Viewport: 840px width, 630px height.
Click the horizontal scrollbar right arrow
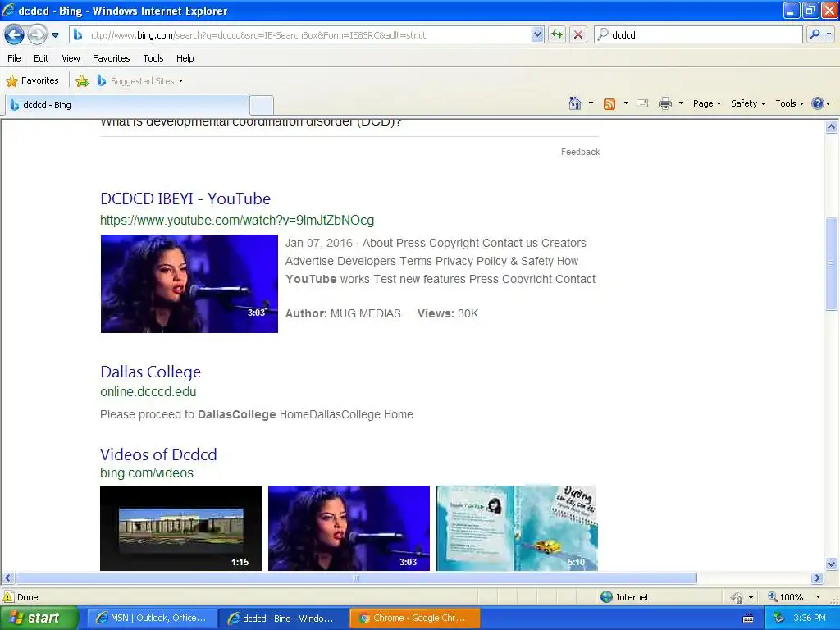click(x=818, y=578)
